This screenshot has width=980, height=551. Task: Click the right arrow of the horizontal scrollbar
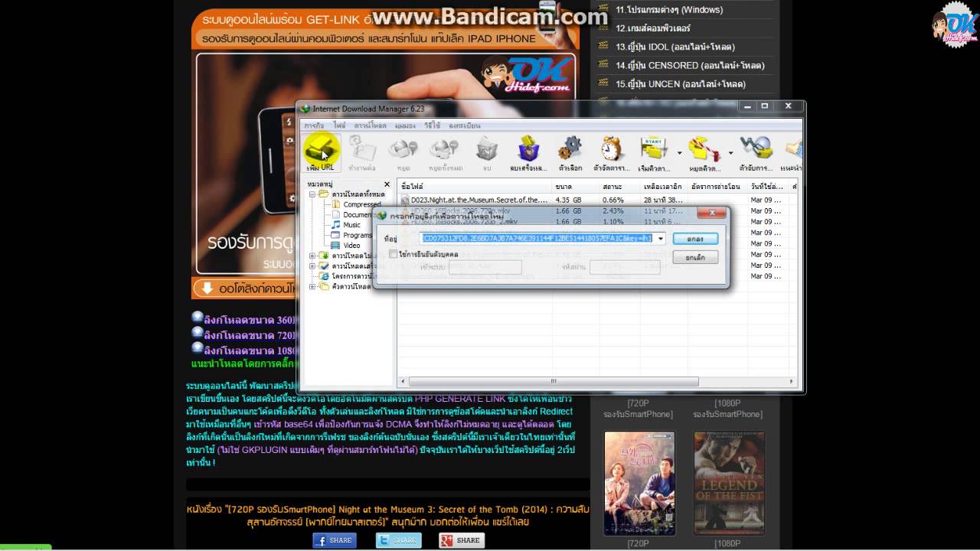point(792,381)
